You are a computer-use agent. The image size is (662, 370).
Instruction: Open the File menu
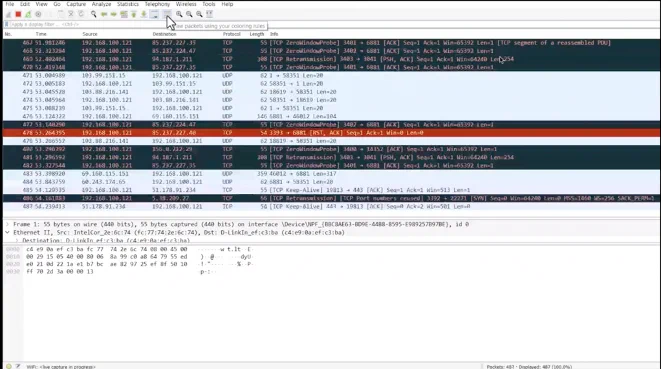9,4
